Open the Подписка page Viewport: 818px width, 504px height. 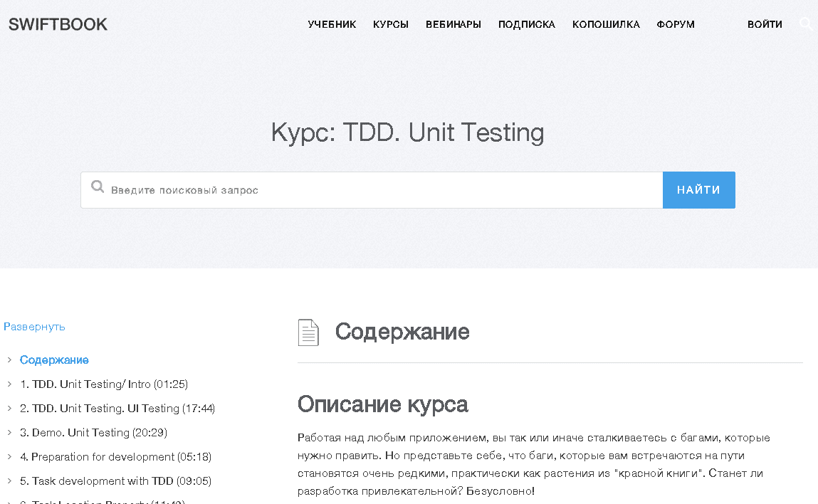tap(527, 24)
